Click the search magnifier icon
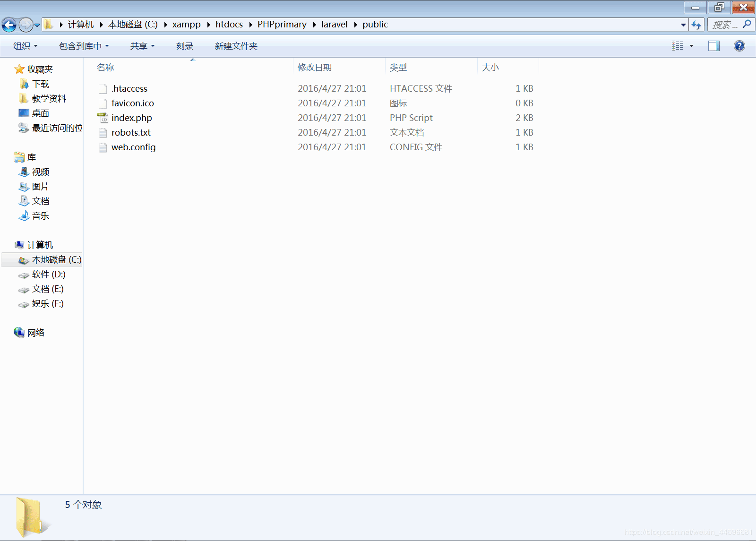Image resolution: width=756 pixels, height=541 pixels. pos(747,24)
